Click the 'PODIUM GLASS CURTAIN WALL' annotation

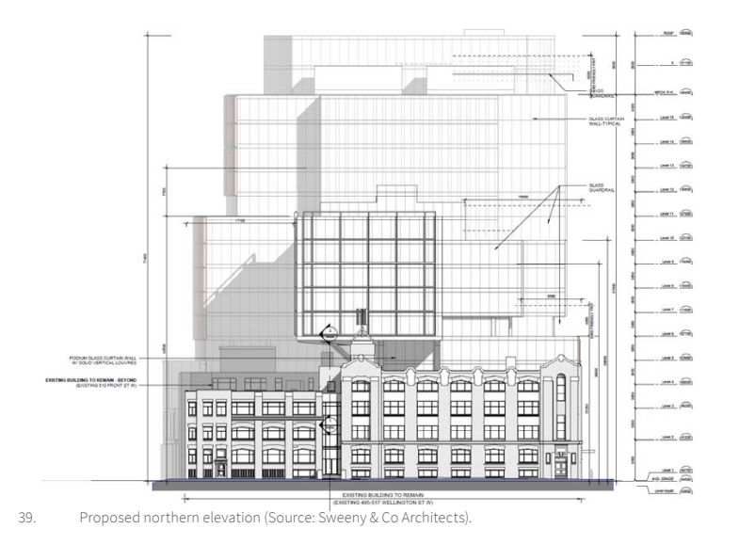pyautogui.click(x=103, y=358)
